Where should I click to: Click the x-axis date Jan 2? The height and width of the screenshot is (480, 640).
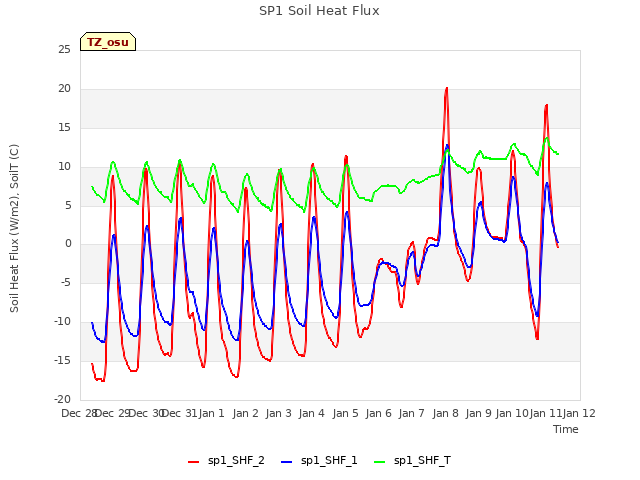(x=246, y=413)
